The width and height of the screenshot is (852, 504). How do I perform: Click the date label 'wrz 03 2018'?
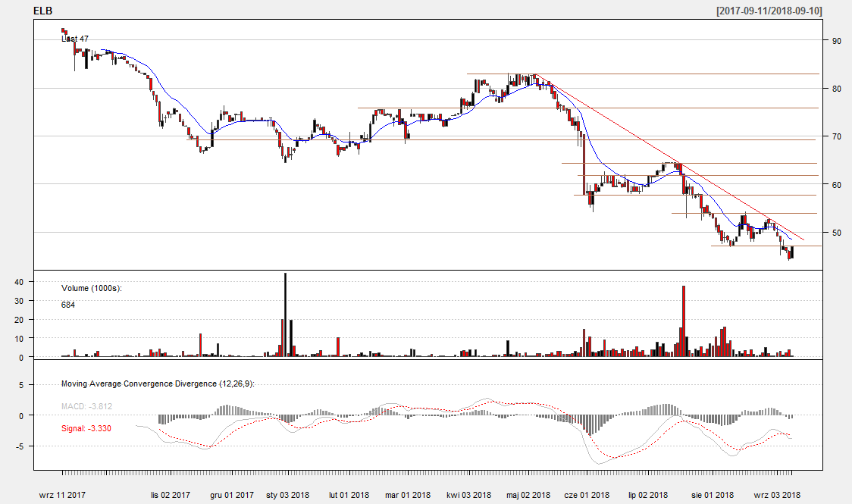point(777,496)
